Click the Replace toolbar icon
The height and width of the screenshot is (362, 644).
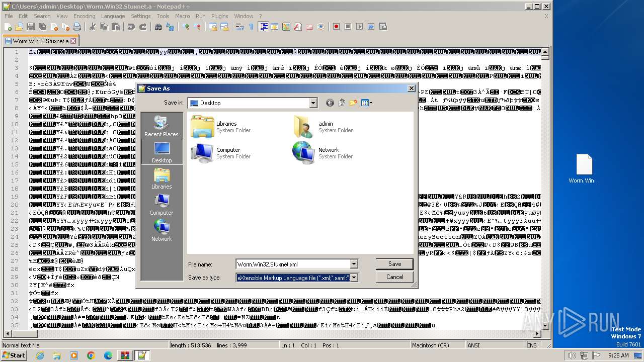click(x=170, y=27)
